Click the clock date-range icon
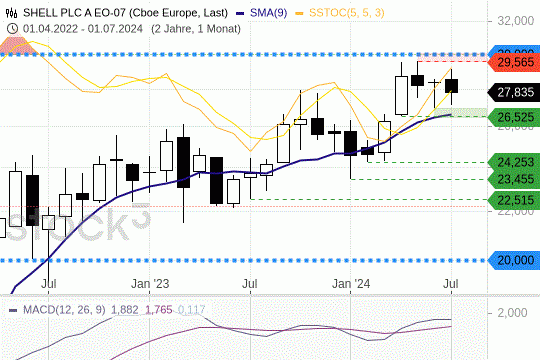Screen dimensions: 540x360 click(x=12, y=29)
